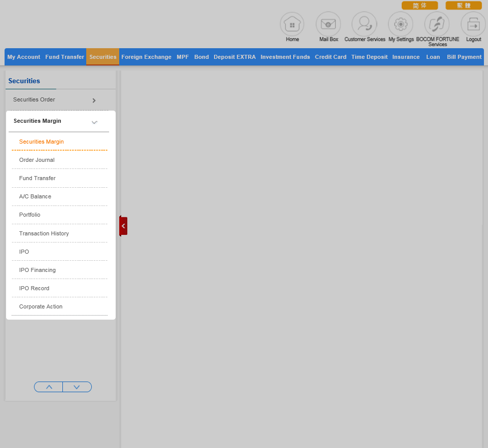
Task: Open Transaction History menu item
Action: 44,233
